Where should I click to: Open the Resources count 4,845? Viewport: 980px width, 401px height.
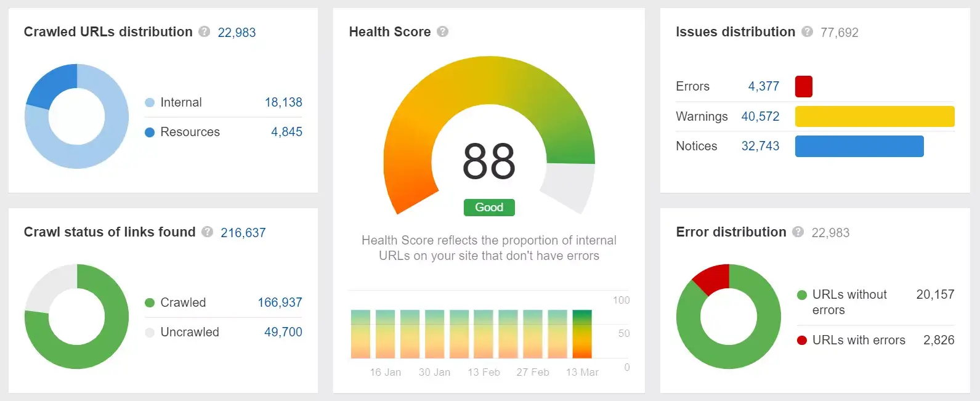286,132
